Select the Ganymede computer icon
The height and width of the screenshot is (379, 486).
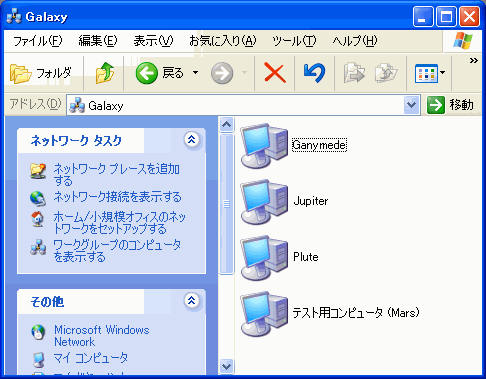pos(264,145)
